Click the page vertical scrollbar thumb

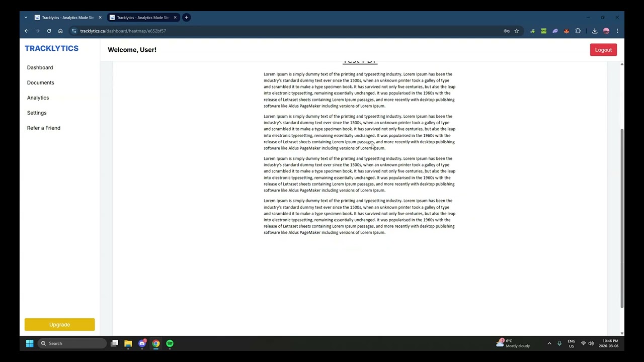click(x=622, y=218)
